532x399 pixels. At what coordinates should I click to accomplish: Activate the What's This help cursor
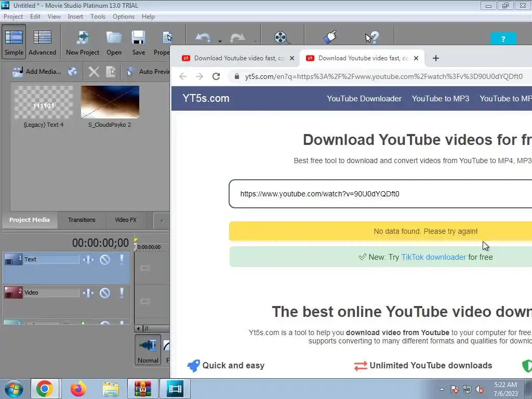tap(371, 37)
